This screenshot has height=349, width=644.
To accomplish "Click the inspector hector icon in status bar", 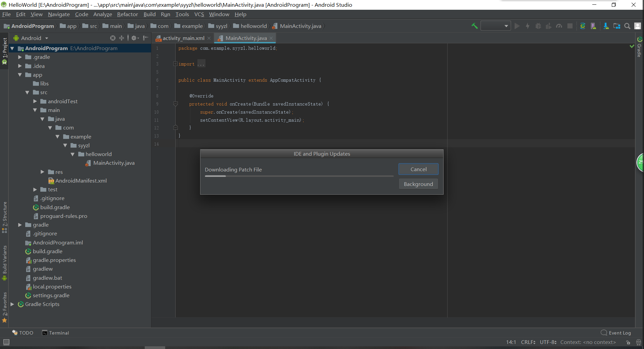I will pos(639,342).
